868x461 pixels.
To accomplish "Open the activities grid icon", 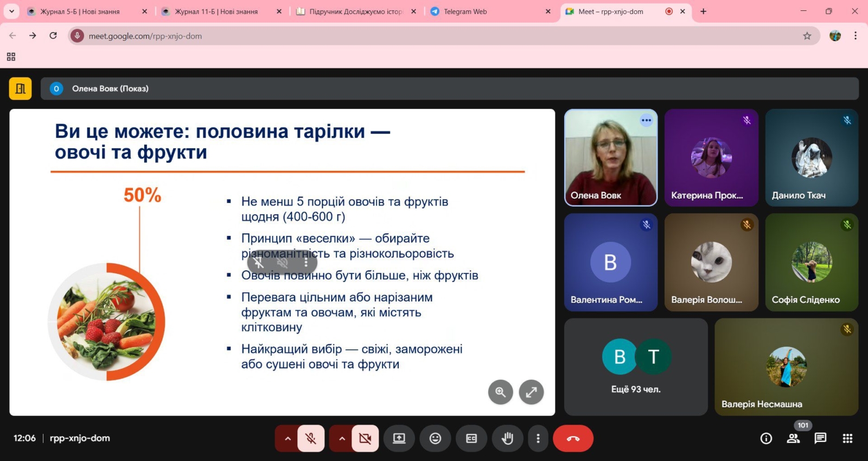I will point(847,438).
